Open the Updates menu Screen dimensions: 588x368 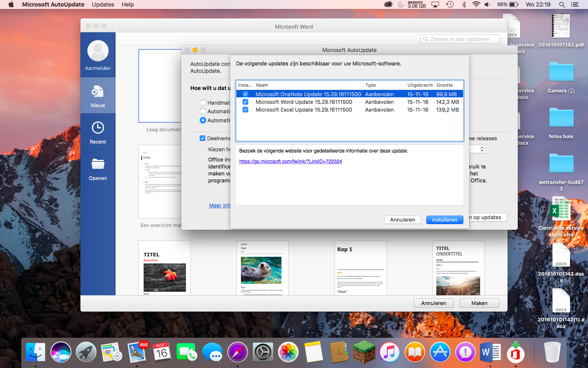(103, 4)
